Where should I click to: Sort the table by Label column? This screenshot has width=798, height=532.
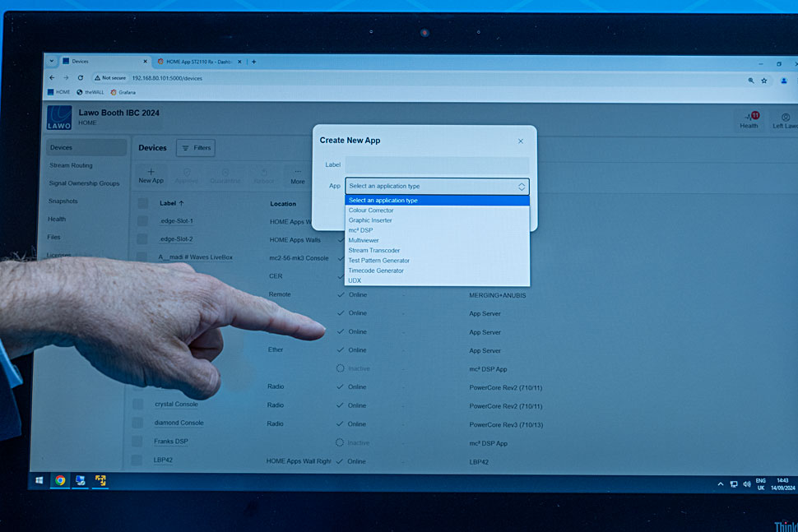(171, 203)
